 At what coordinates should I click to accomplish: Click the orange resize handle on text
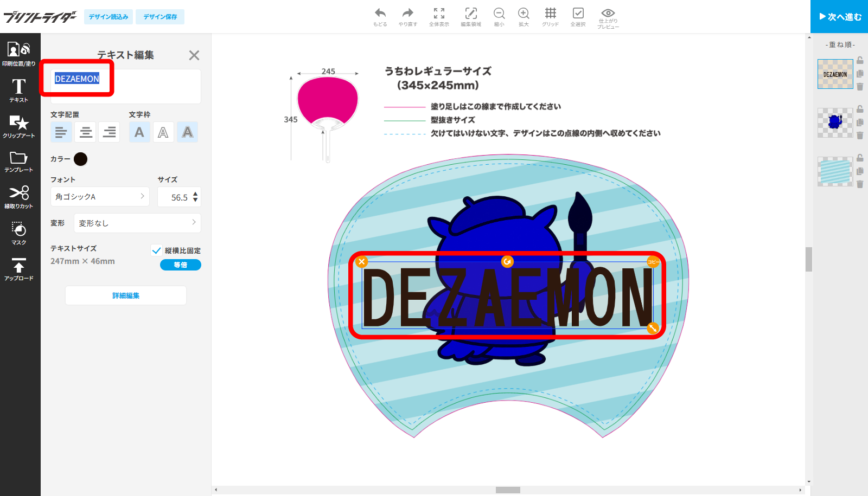pyautogui.click(x=653, y=328)
